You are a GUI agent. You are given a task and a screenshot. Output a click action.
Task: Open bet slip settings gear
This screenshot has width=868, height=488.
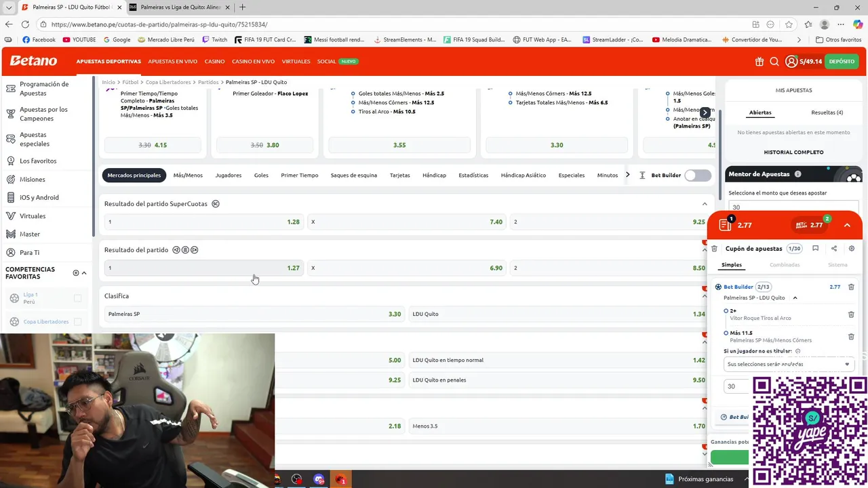point(852,249)
